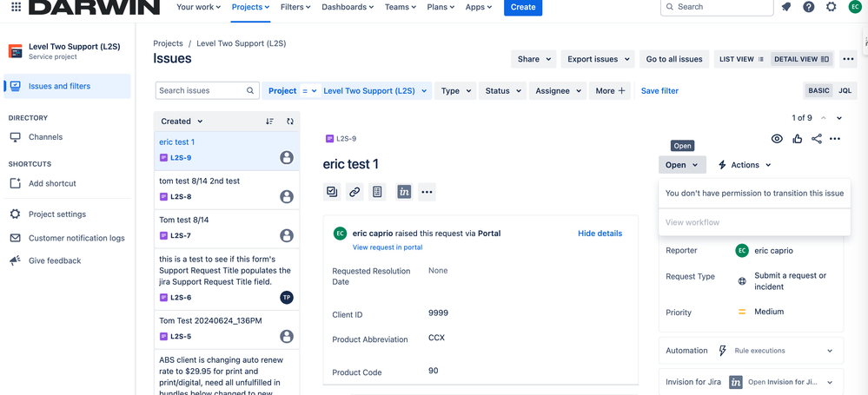Screen dimensions: 868x395
Task: Open the app switcher grid icon
Action: coord(17,7)
